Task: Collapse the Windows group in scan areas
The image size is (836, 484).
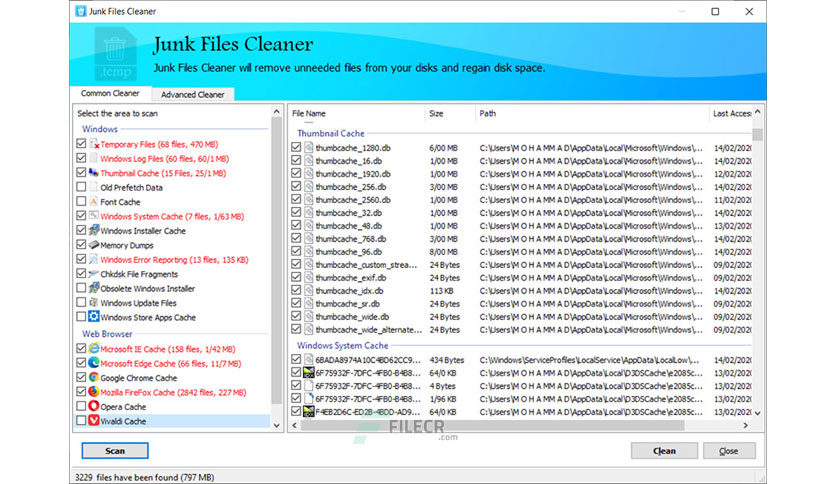Action: click(x=100, y=129)
